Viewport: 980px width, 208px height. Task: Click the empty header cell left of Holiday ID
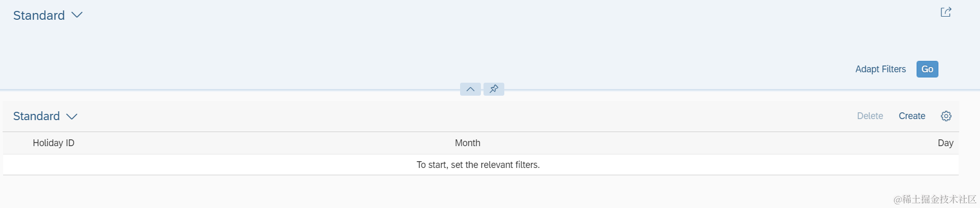tap(16, 143)
